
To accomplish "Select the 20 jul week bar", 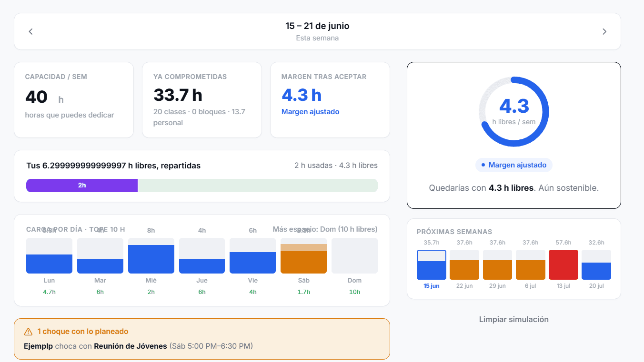I will 596,264.
